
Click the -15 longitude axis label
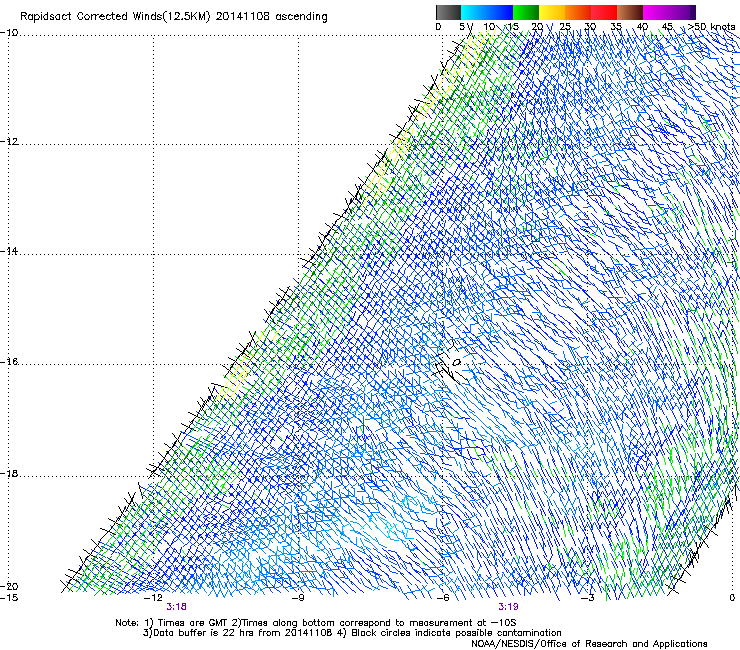[9, 598]
